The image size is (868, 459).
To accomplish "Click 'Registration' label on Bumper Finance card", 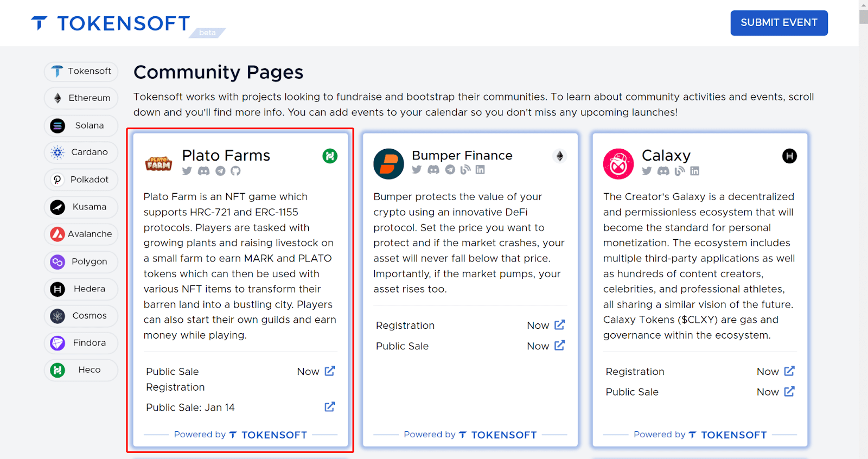I will [405, 326].
